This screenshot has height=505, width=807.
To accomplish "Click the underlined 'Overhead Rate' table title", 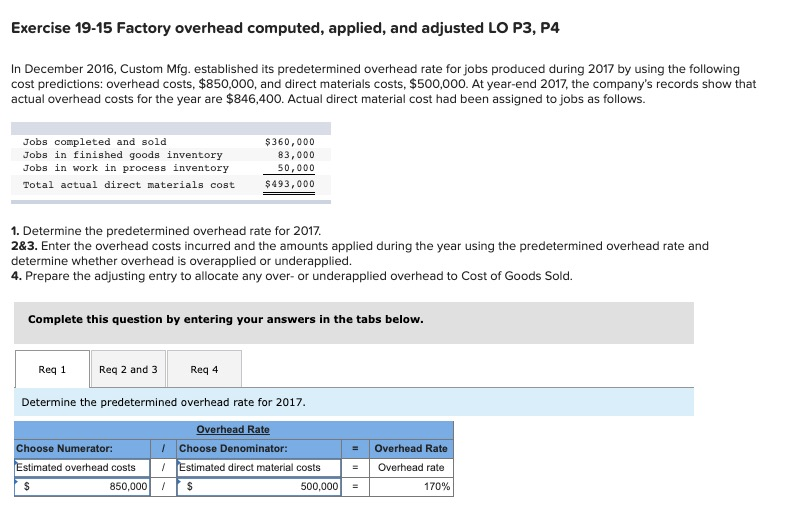I will [233, 429].
